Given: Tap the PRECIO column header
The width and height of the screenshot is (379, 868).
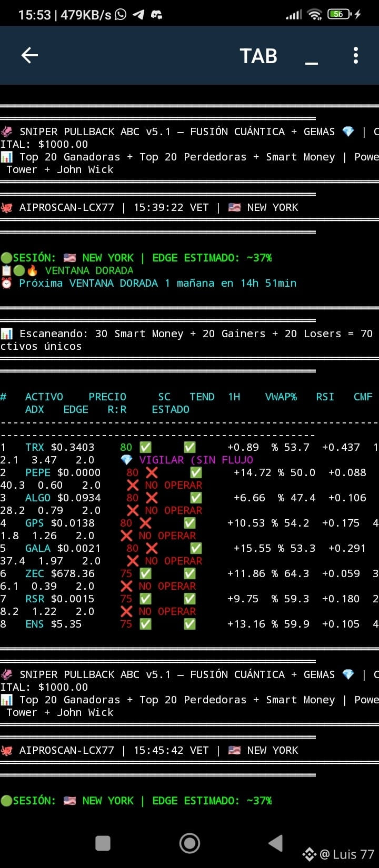Looking at the screenshot, I should 107,397.
